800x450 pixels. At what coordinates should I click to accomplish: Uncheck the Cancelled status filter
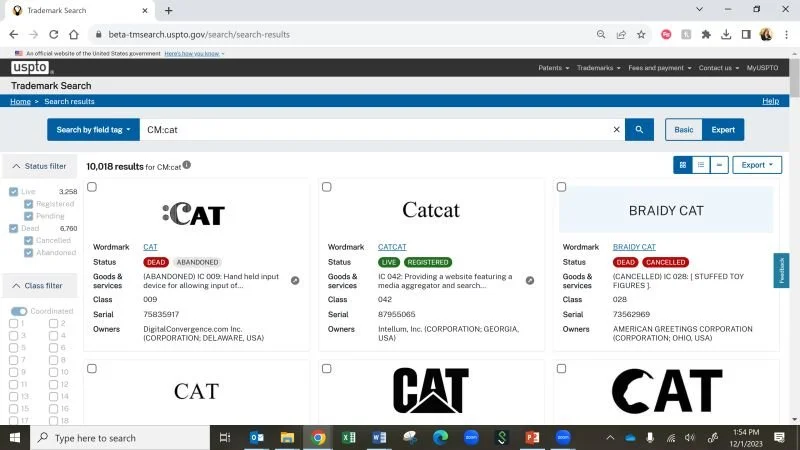click(29, 240)
